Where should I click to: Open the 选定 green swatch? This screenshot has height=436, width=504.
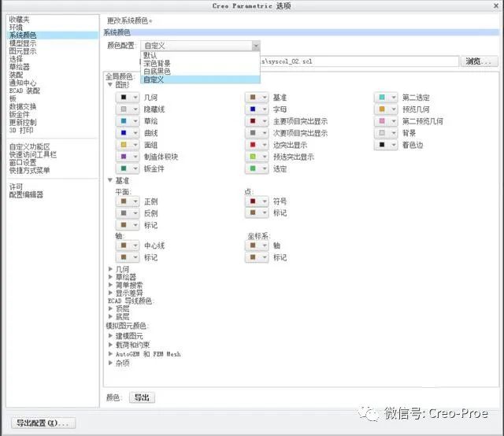[x=257, y=168]
